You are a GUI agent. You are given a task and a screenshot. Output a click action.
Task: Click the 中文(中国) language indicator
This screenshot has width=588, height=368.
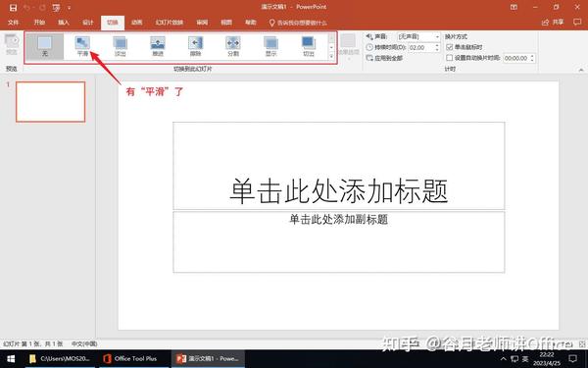(x=84, y=343)
